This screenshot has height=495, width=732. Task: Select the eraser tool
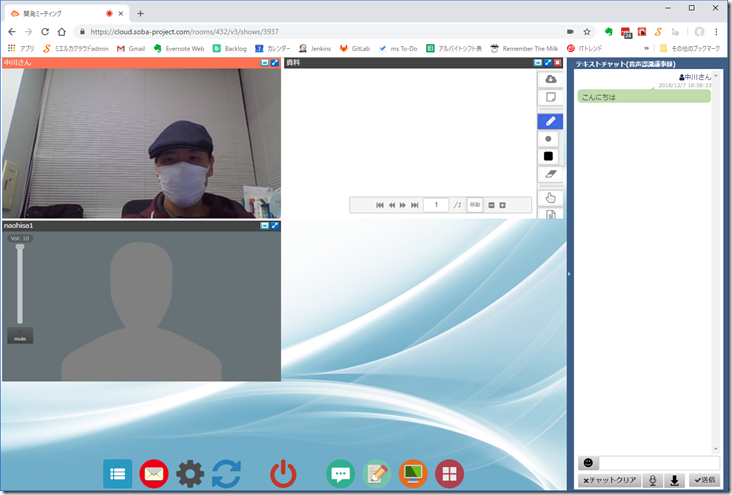pos(550,174)
